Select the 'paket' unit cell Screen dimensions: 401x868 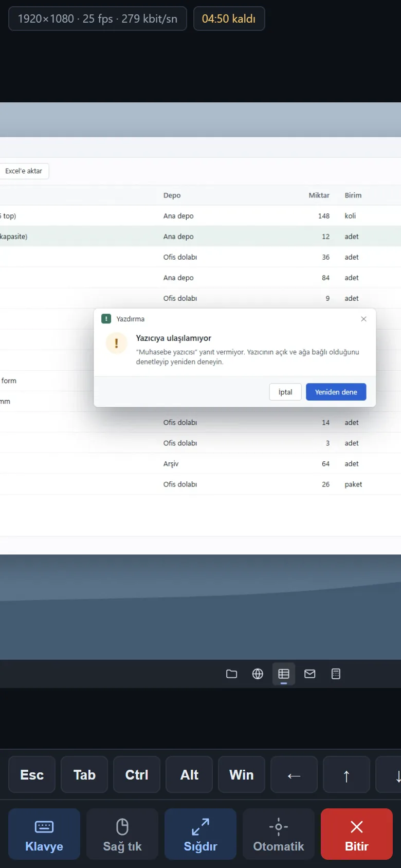point(353,484)
